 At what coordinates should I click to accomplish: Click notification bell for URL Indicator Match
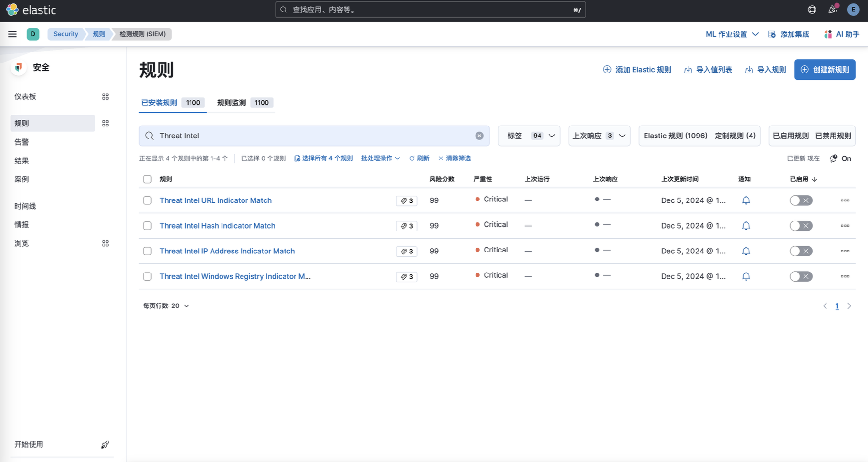point(746,200)
